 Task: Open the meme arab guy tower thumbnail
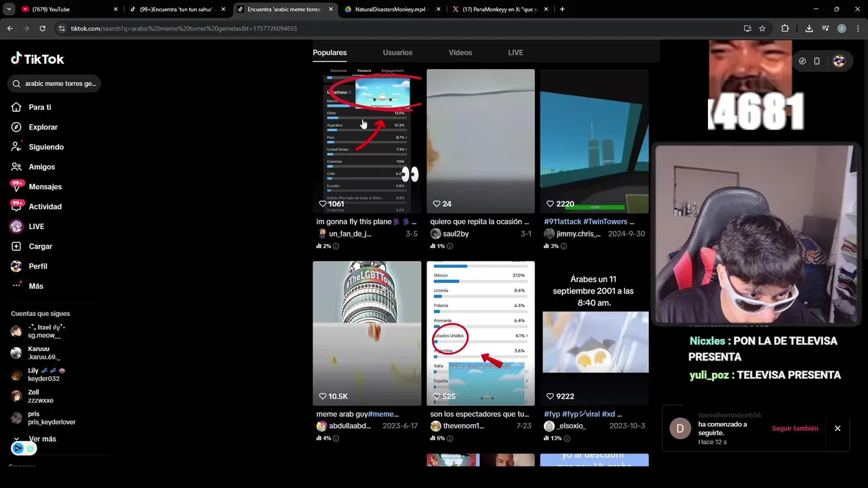click(367, 333)
